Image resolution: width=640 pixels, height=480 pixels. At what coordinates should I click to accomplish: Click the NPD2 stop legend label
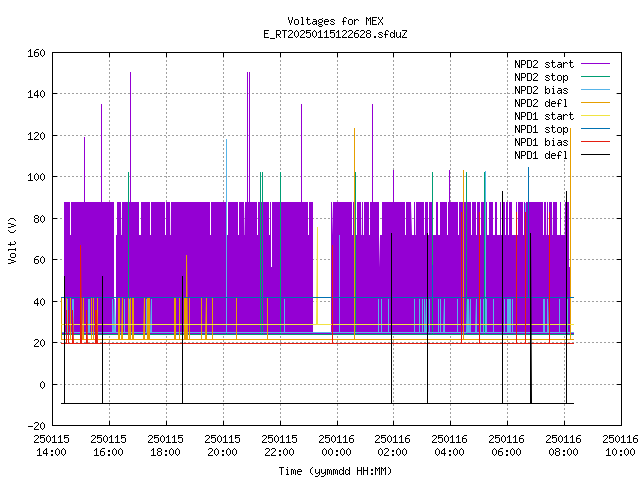pos(541,77)
